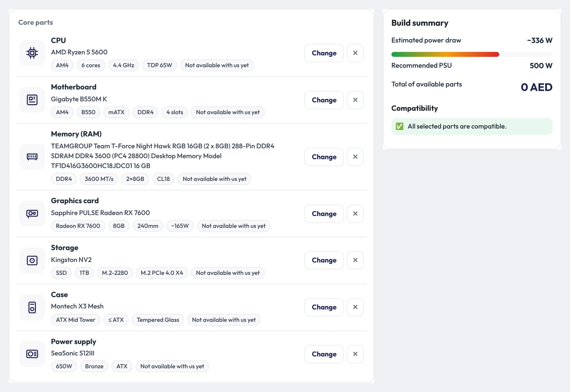Click the '0 AED' total value
Viewport: 570px width, 392px height.
pos(537,87)
